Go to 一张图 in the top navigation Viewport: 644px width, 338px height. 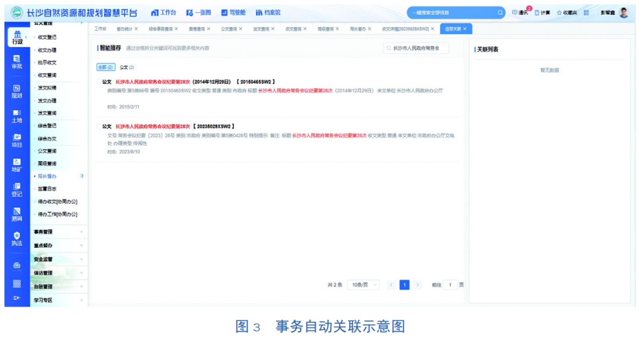199,13
